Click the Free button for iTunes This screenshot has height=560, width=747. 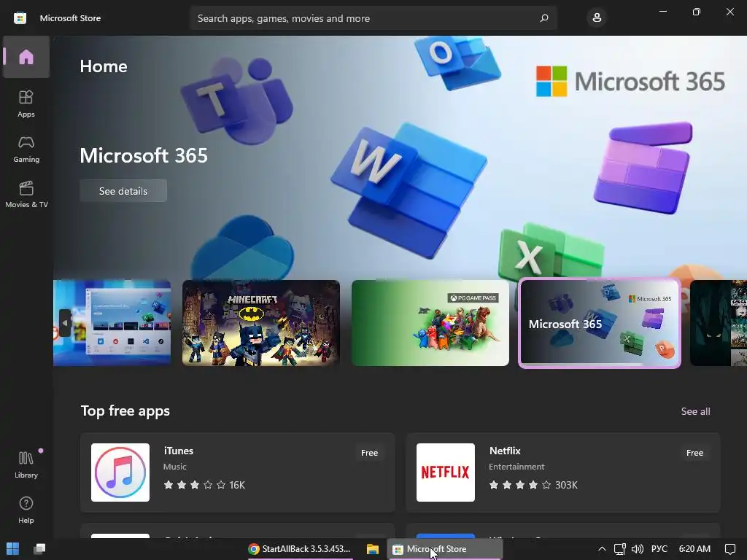click(369, 453)
